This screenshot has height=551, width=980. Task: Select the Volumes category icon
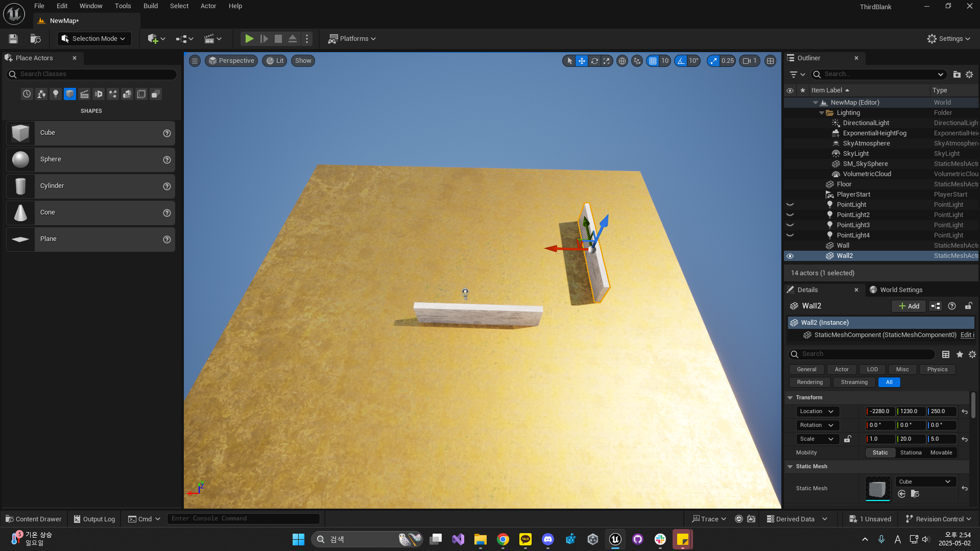click(141, 94)
